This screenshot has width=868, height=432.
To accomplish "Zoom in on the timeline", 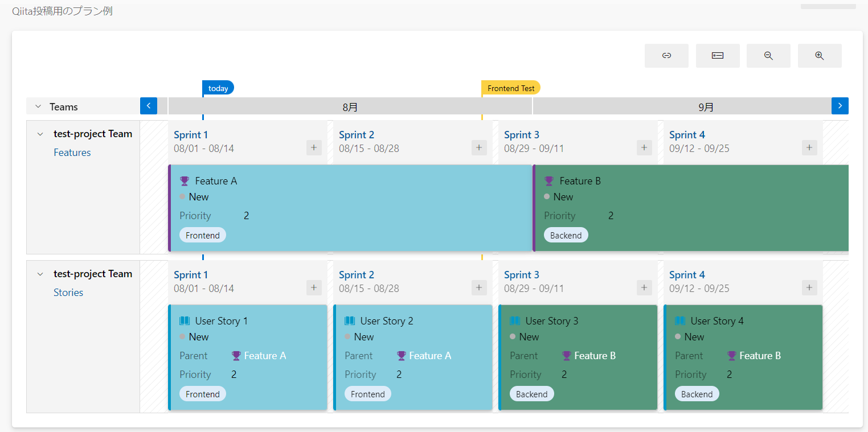I will tap(819, 55).
